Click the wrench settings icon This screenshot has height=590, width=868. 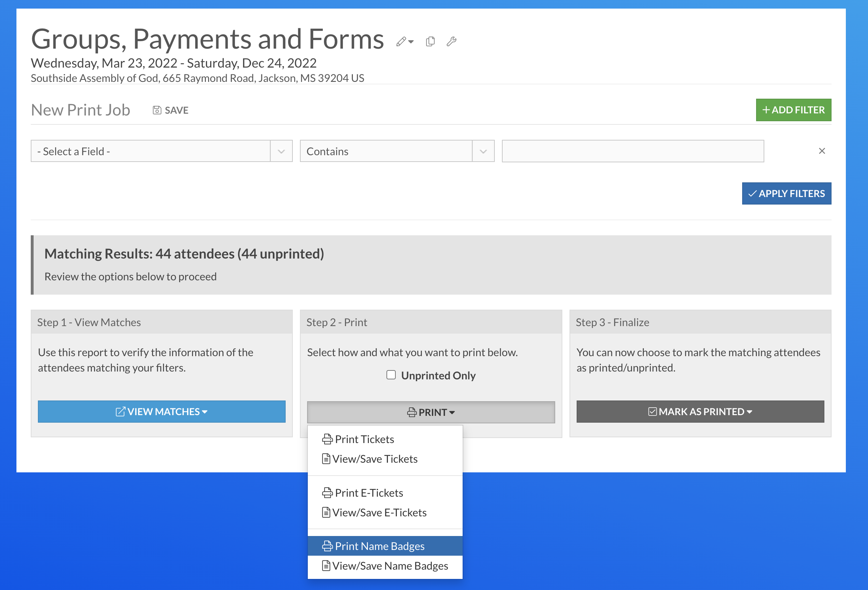coord(451,41)
